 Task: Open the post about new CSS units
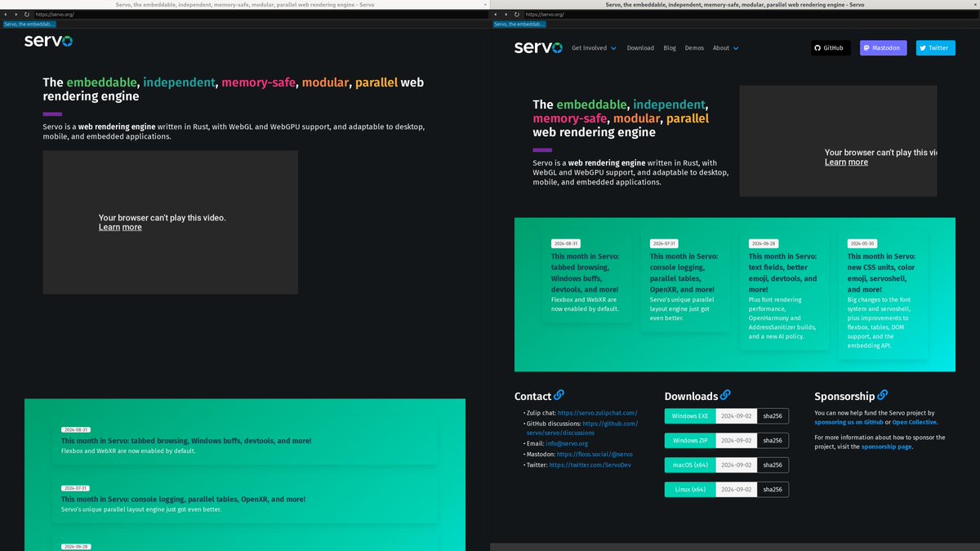(x=881, y=273)
